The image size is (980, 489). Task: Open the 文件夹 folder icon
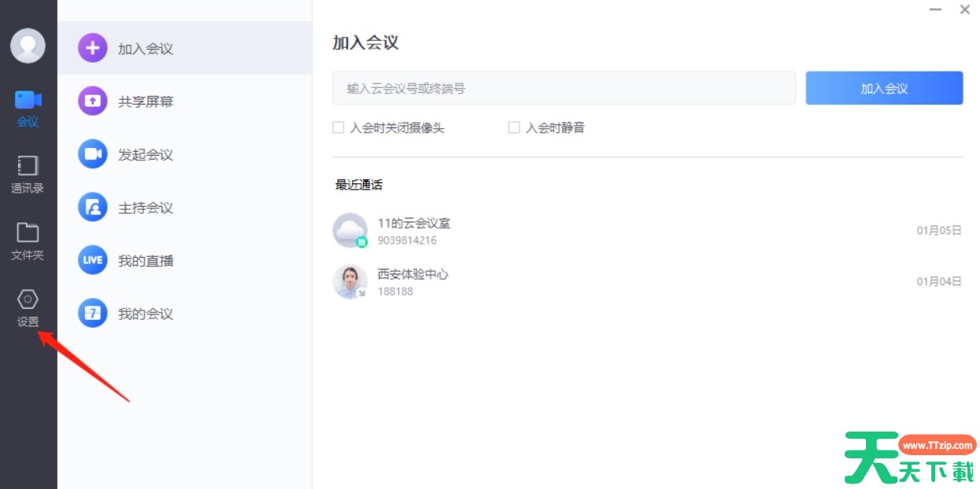[x=28, y=232]
